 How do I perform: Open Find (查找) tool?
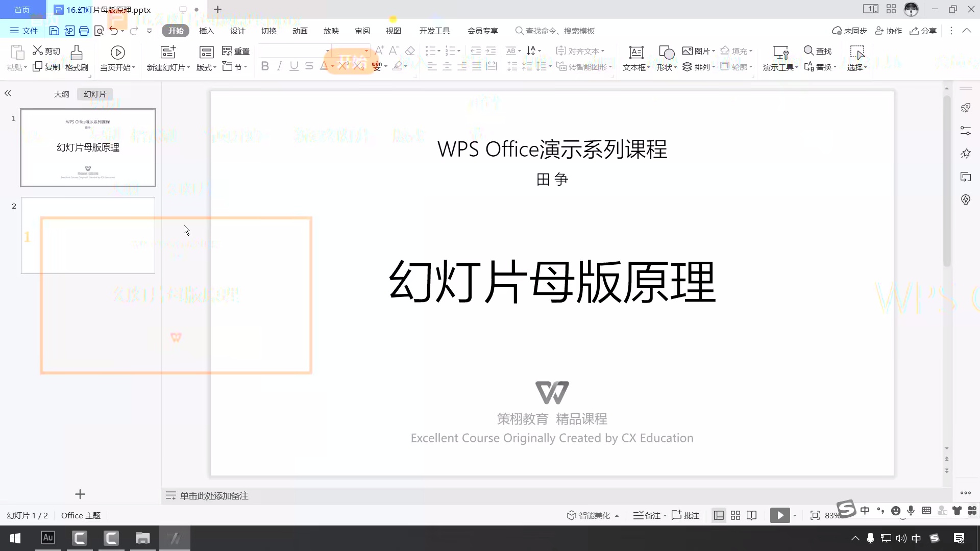(x=818, y=51)
